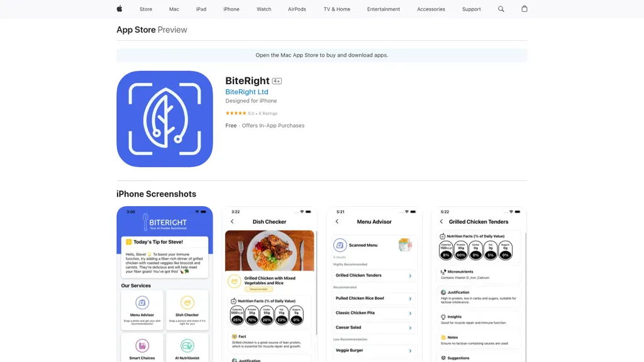Screen dimensions: 644x362
Task: Expand the Grilled Chicken Tenders chevron
Action: click(410, 276)
